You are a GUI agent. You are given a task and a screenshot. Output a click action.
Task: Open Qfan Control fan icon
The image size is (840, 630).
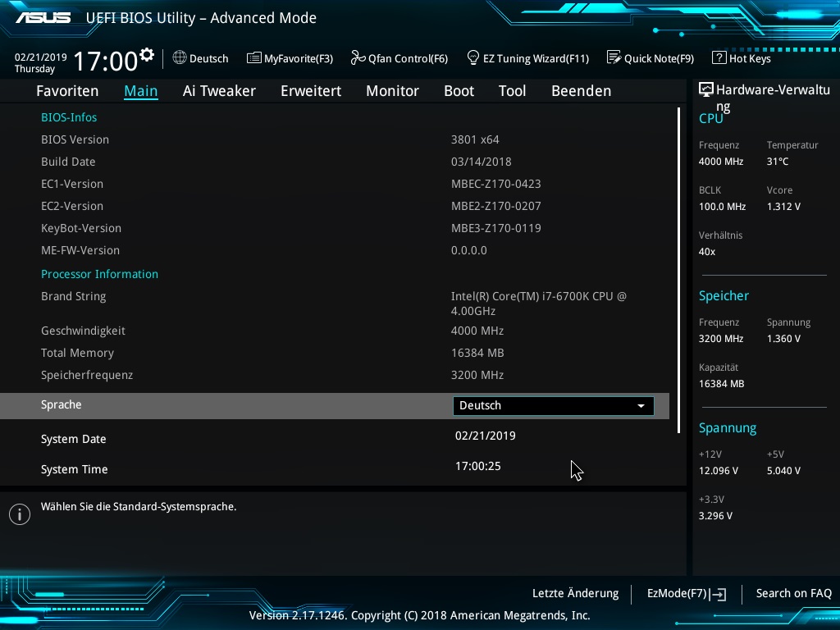coord(358,57)
